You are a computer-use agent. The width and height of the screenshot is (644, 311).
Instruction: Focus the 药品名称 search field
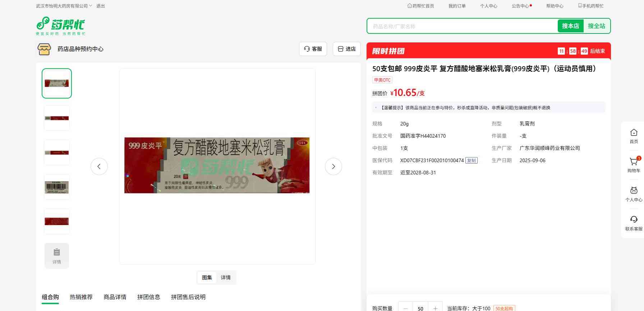(462, 26)
